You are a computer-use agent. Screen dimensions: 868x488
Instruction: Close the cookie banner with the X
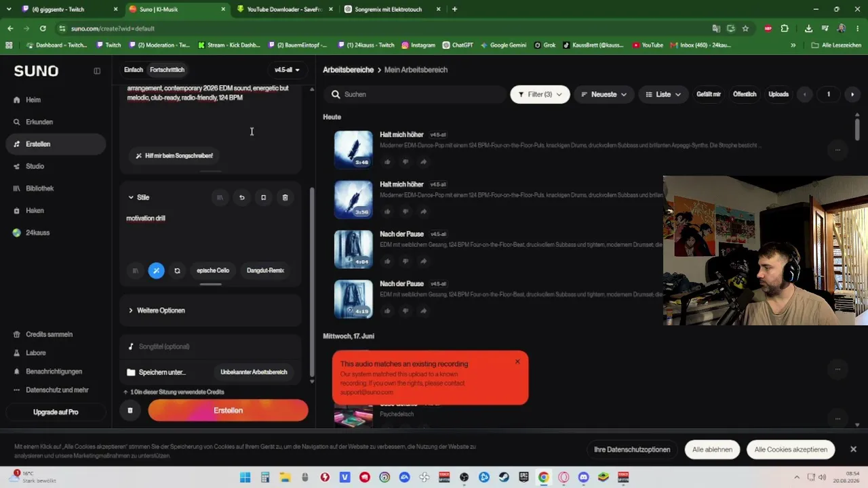pyautogui.click(x=853, y=449)
